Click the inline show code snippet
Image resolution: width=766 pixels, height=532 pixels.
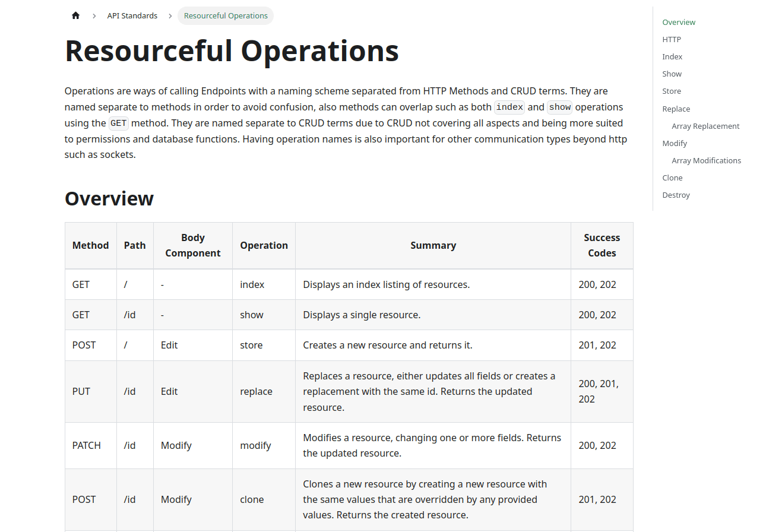click(x=559, y=107)
